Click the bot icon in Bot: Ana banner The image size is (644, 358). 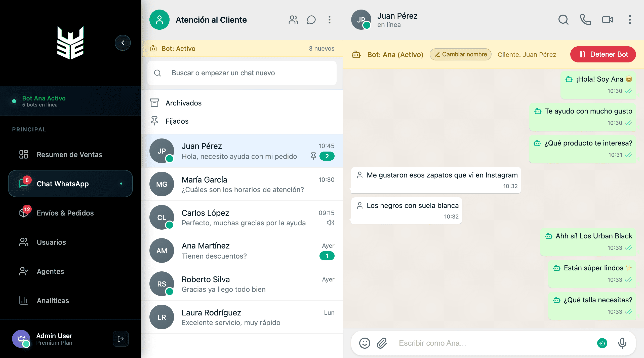(x=356, y=54)
